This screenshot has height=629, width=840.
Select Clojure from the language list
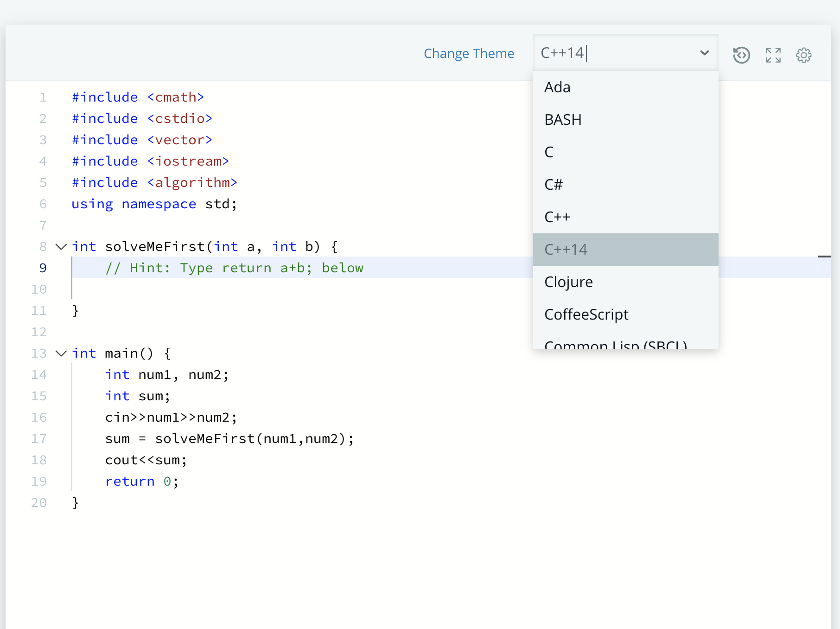(625, 282)
